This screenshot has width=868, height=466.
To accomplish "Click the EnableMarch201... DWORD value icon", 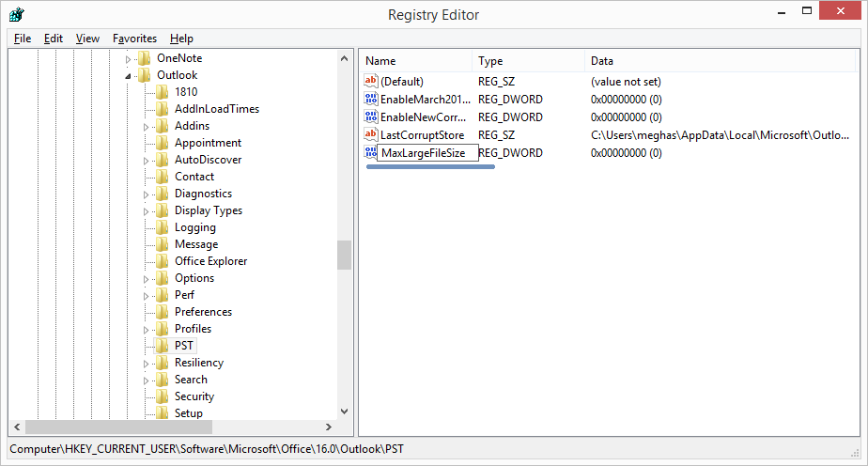I will point(370,99).
